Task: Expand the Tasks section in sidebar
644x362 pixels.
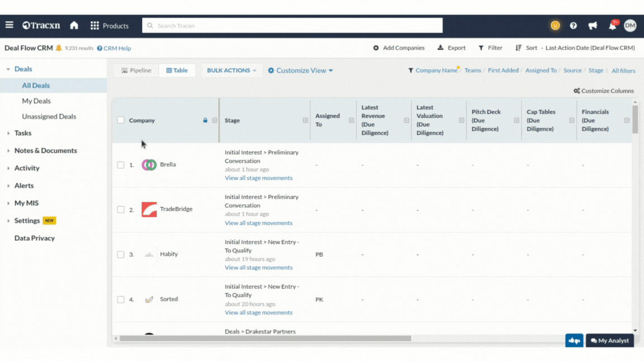Action: [x=23, y=133]
